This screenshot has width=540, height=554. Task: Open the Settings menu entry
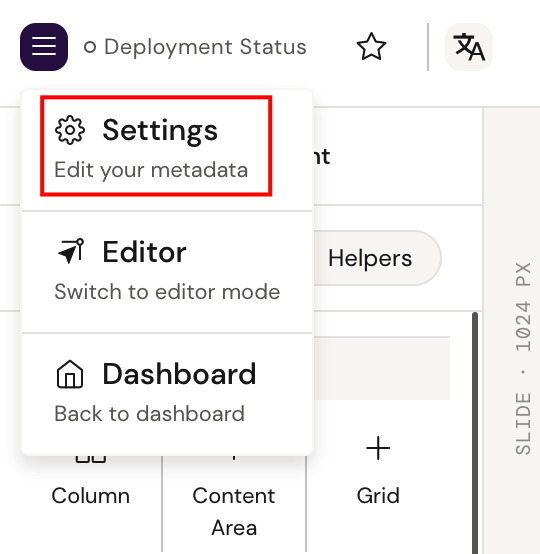156,146
